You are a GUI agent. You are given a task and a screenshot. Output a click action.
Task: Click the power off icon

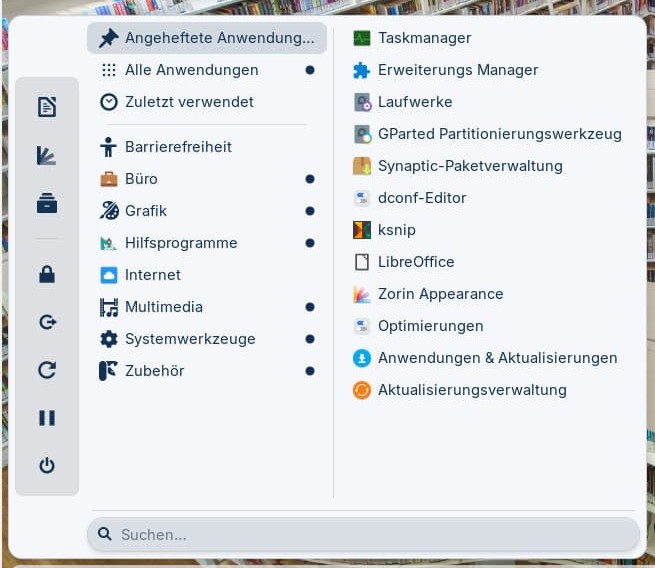tap(47, 466)
